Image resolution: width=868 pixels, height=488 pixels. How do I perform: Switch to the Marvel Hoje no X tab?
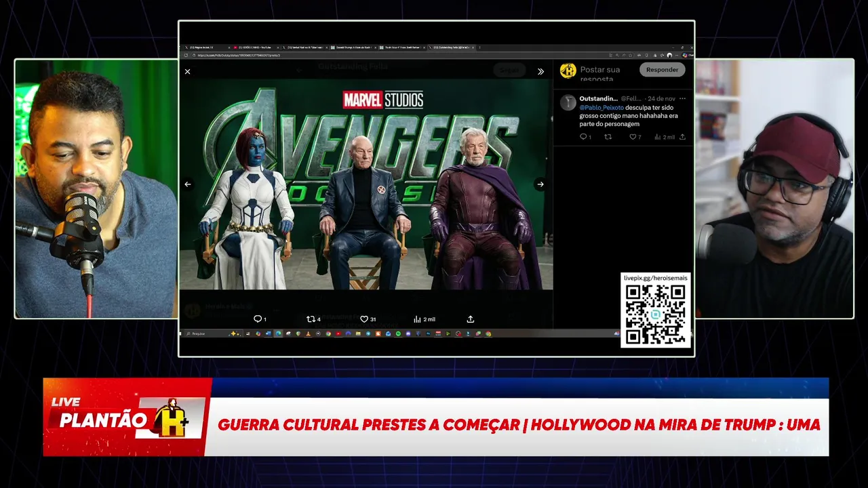click(305, 47)
